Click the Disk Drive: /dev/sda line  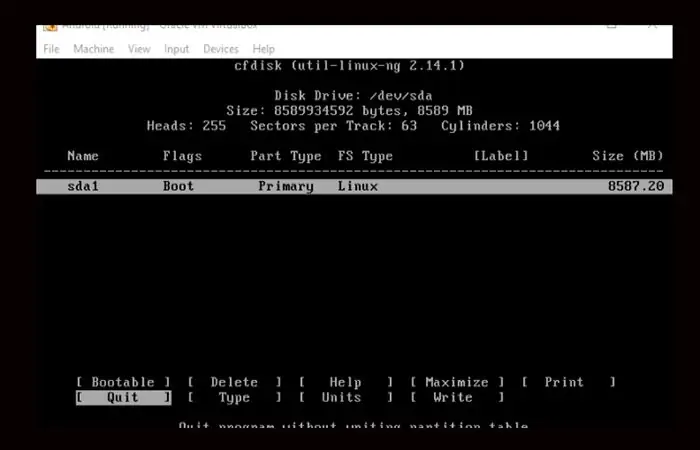[353, 96]
